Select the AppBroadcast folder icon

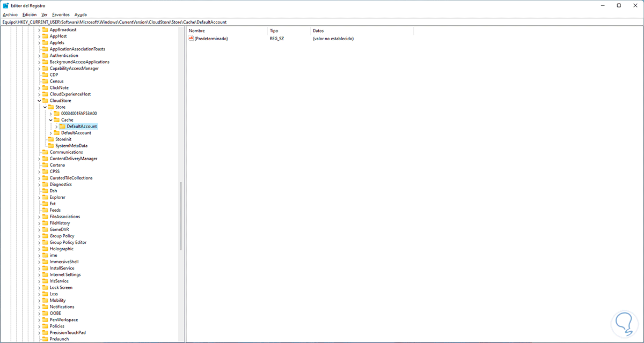45,29
